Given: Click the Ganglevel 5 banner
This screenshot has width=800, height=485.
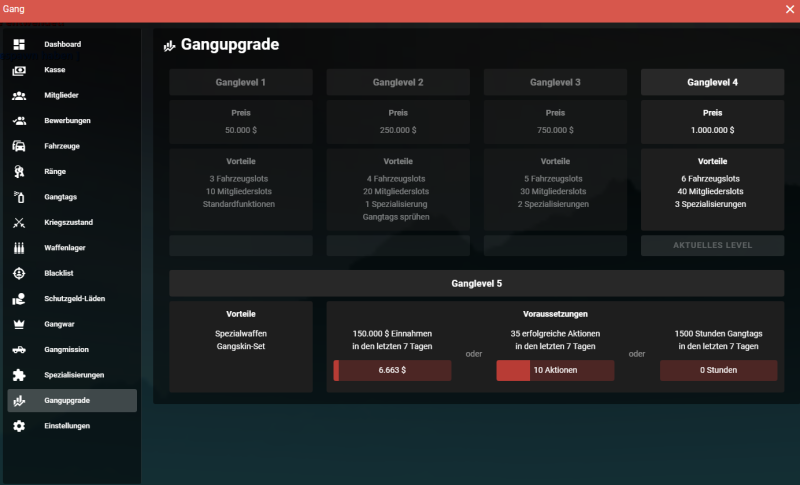Looking at the screenshot, I should pos(477,284).
